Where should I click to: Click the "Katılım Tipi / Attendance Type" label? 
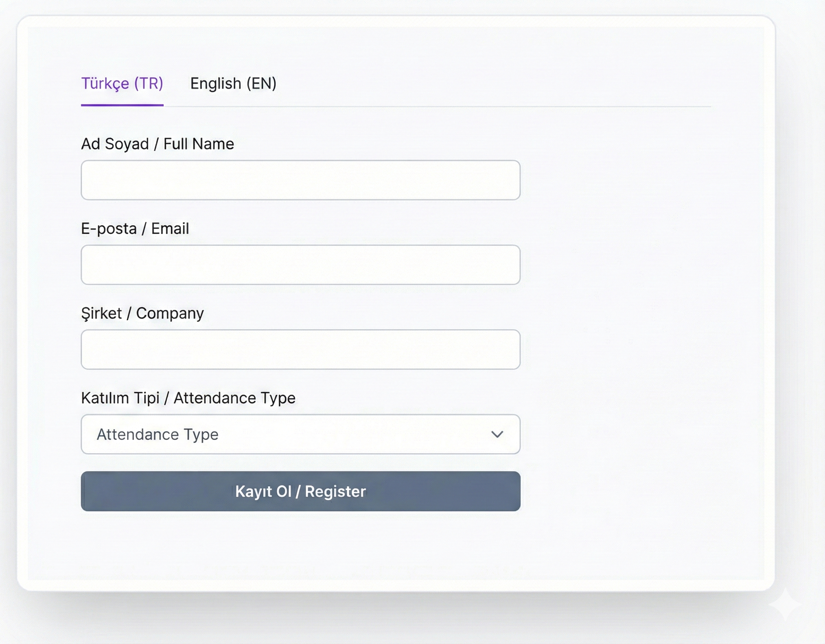(x=188, y=398)
